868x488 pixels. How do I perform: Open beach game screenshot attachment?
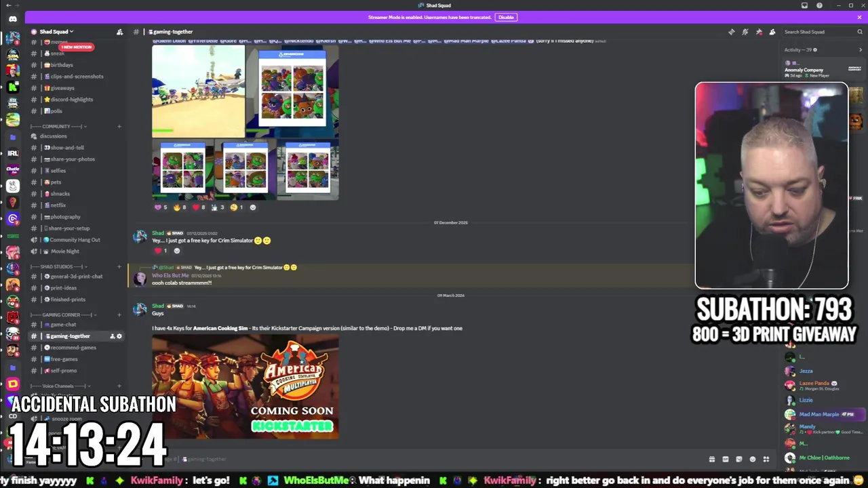[x=198, y=91]
